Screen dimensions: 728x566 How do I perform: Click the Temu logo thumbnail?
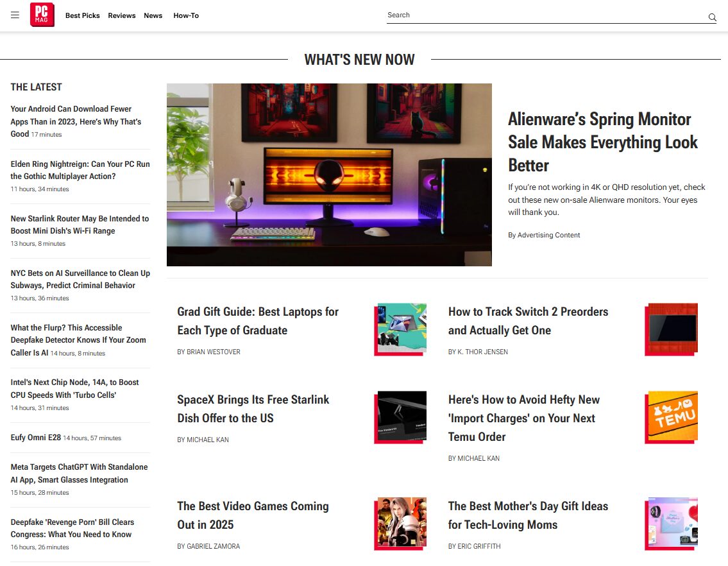click(x=672, y=417)
